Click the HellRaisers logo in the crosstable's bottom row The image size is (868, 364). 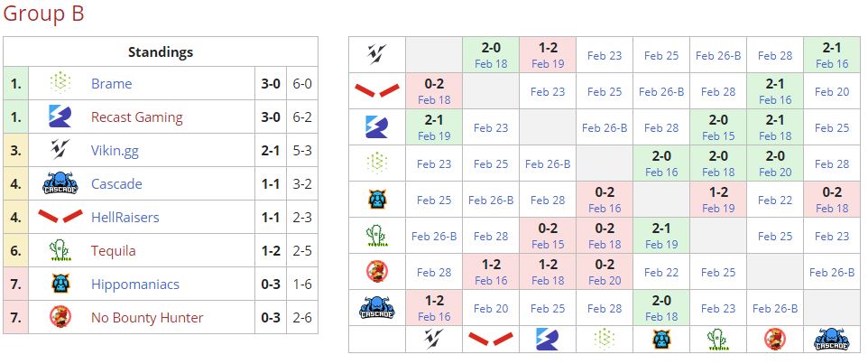491,340
